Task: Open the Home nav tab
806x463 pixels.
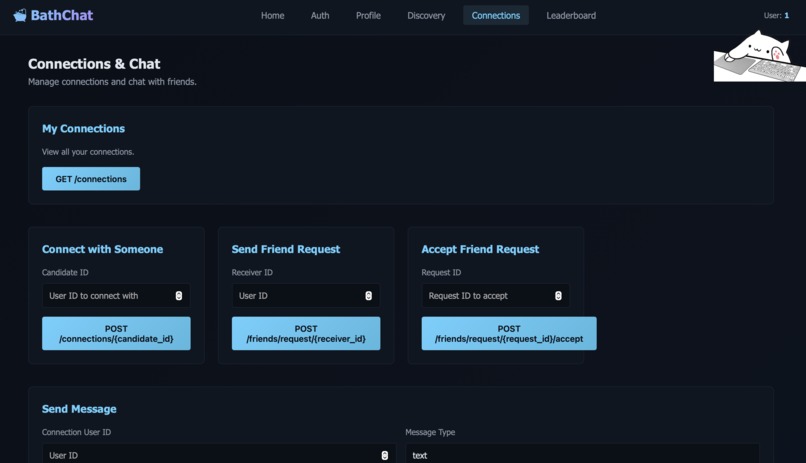Action: pyautogui.click(x=272, y=15)
